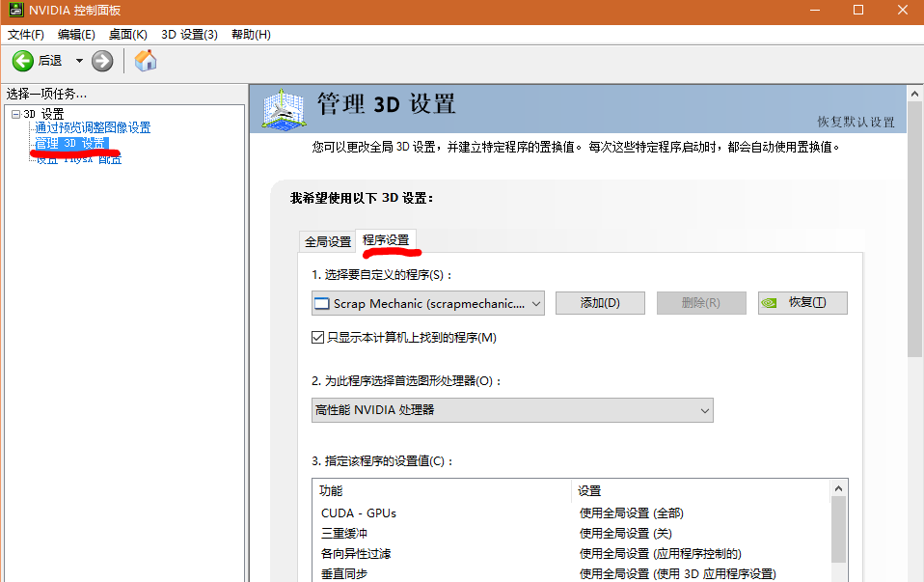
Task: Click the green Back arrow icon
Action: pos(23,61)
